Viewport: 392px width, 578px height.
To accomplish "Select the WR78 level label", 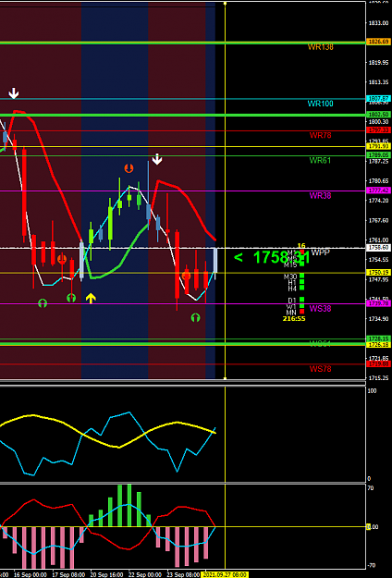I will 320,135.
